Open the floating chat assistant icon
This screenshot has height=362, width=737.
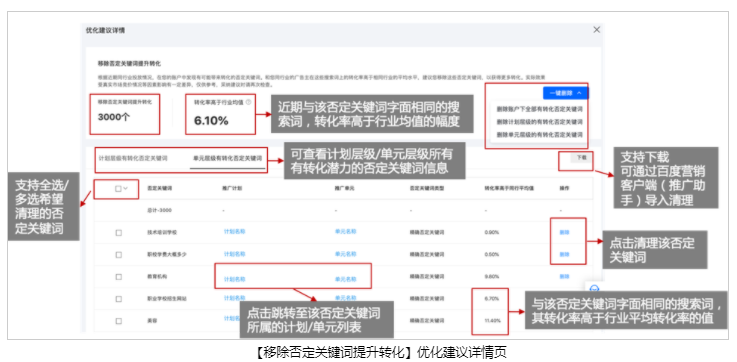(594, 288)
